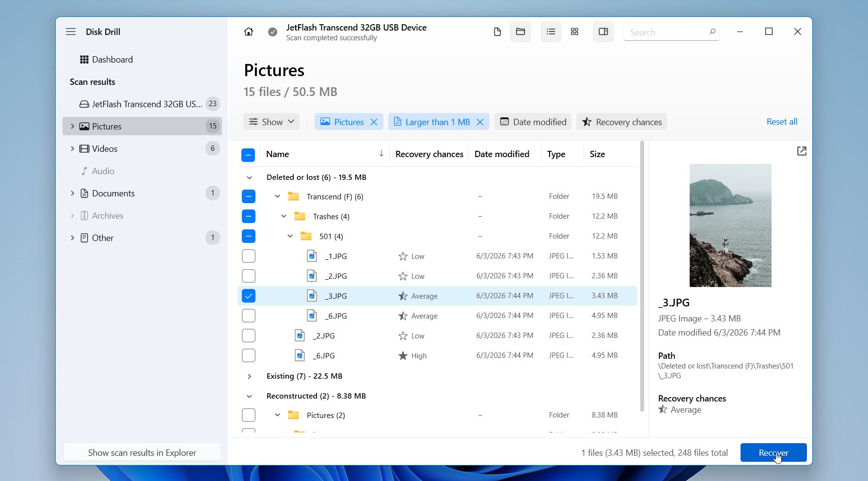Click the half-star Average icon for _3.JPG row
This screenshot has width=868, height=481.
click(x=403, y=296)
